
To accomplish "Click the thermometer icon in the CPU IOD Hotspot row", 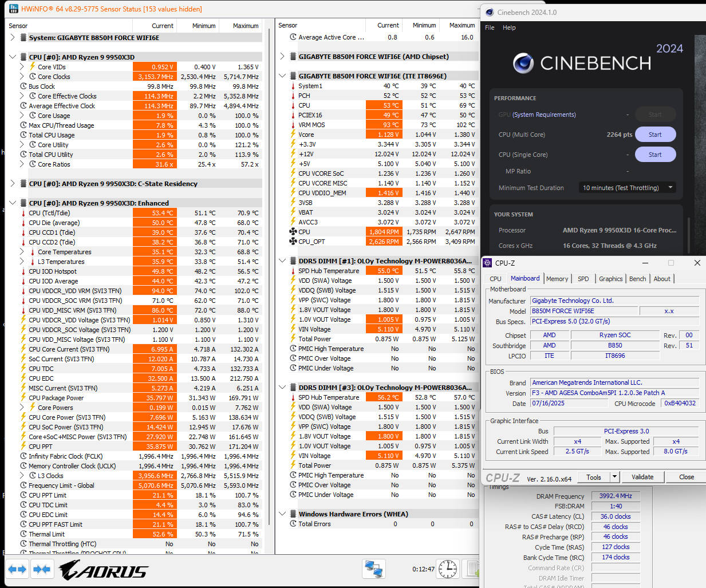I will tap(23, 271).
